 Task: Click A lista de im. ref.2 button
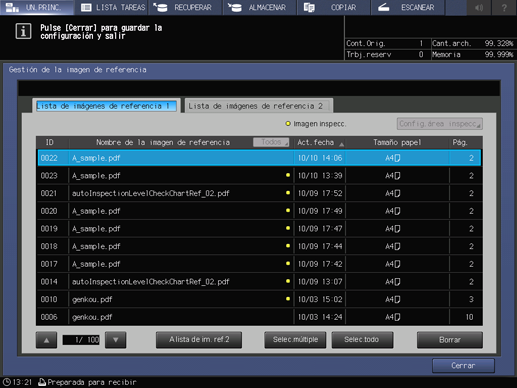(199, 340)
